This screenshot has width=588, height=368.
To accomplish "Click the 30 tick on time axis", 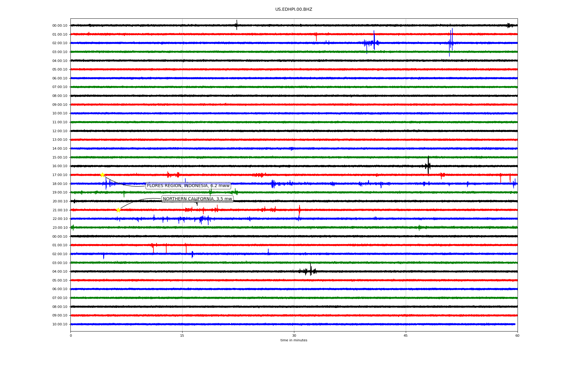I will coord(294,335).
